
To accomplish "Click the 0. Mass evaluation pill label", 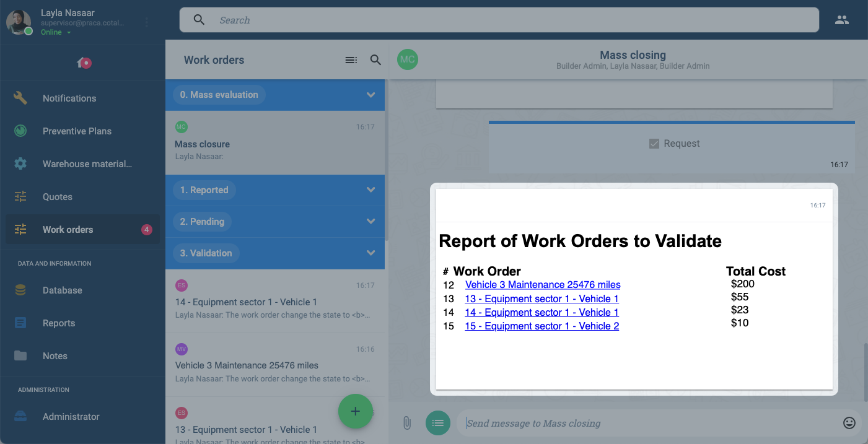I will point(219,95).
